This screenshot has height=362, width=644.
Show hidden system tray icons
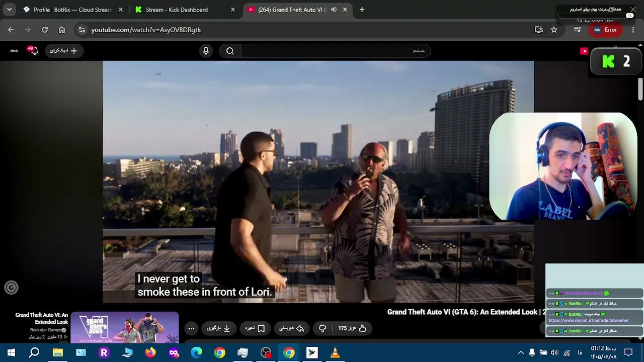coord(521,353)
